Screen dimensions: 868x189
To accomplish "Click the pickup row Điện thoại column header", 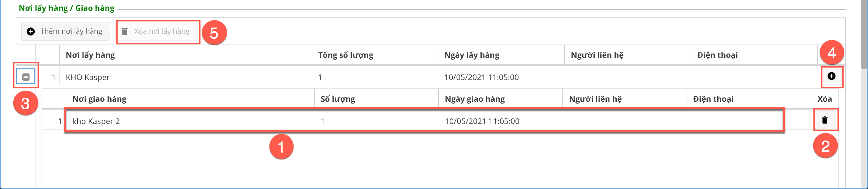I will pos(717,55).
